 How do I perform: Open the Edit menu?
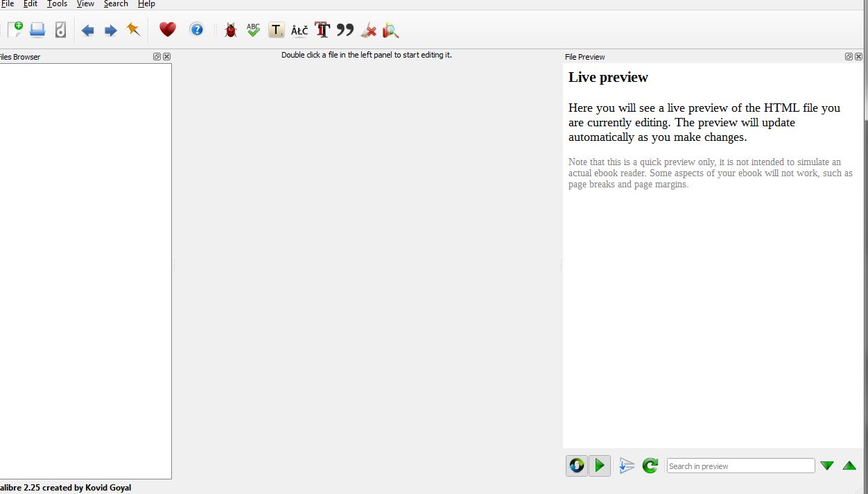pos(31,4)
